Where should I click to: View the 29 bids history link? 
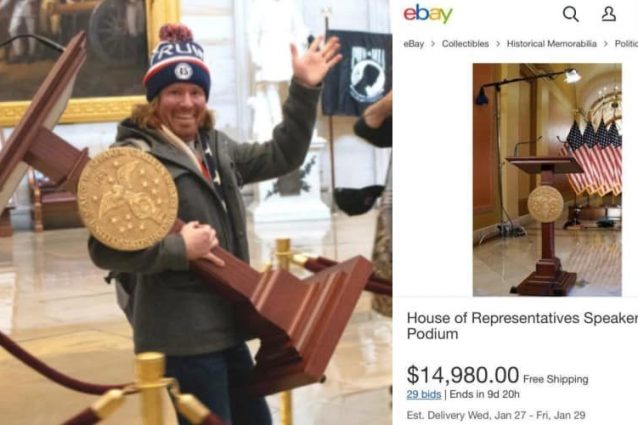[x=424, y=394]
